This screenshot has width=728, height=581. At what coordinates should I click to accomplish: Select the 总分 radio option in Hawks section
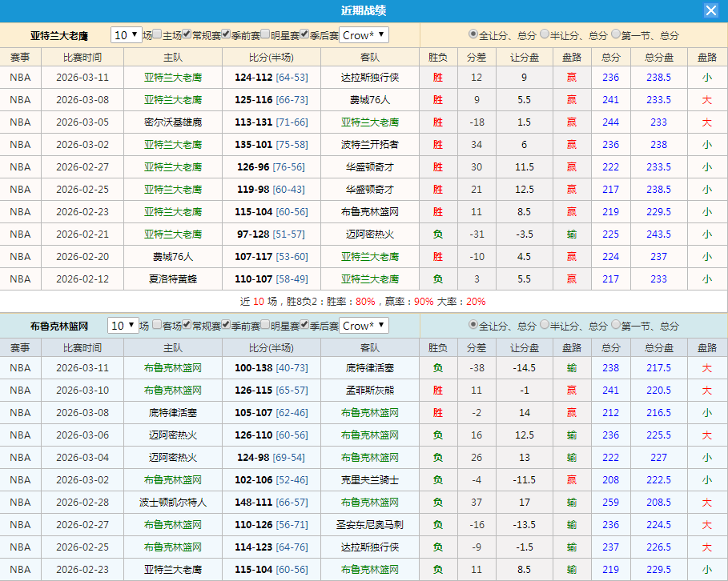tap(474, 34)
